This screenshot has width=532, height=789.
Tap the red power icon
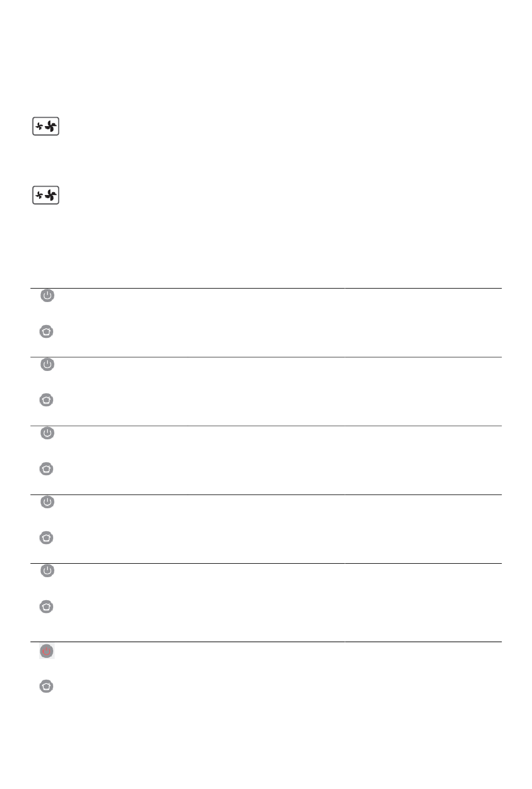[47, 651]
